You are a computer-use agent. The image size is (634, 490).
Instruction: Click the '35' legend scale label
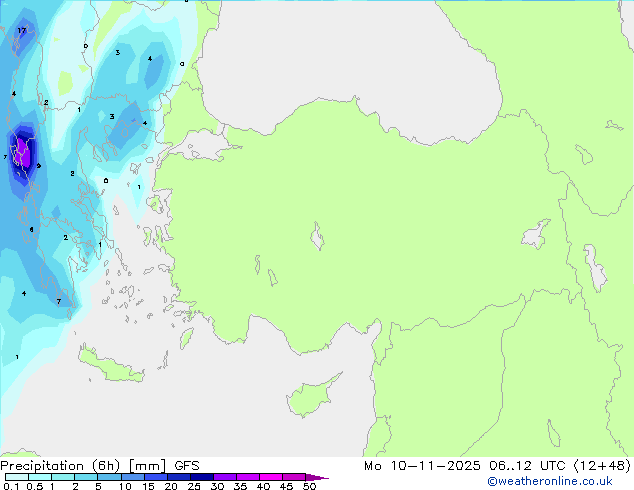[240, 486]
